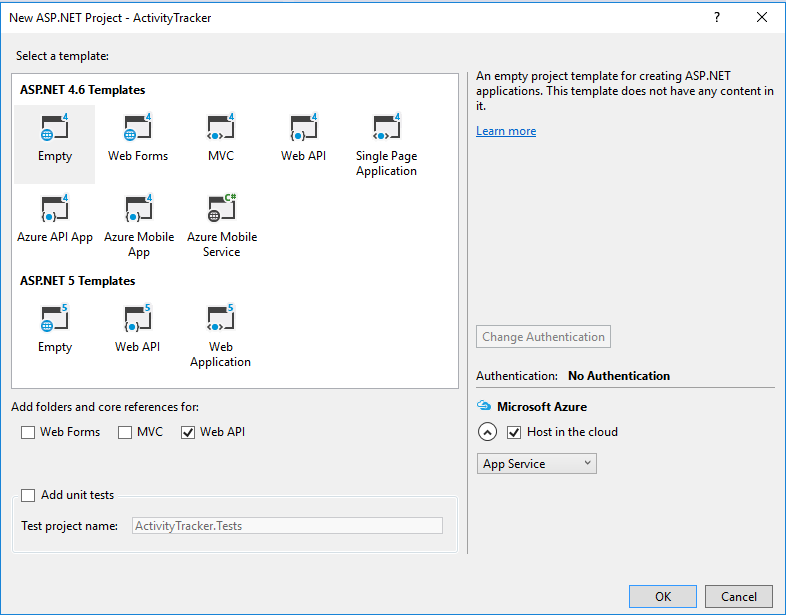Collapse the Microsoft Azure section chevron
Screen dimensions: 786x615
[487, 432]
